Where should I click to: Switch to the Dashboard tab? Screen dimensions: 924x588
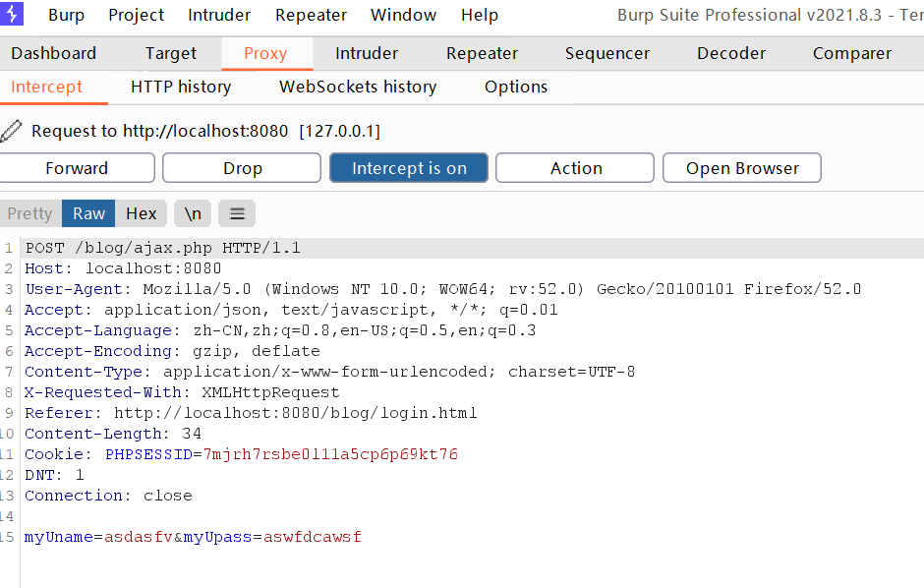tap(54, 54)
